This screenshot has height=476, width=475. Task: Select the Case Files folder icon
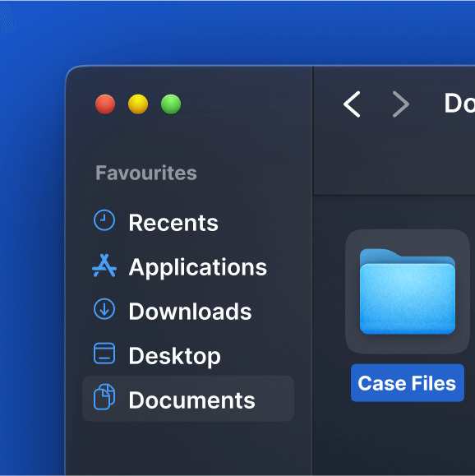[408, 291]
